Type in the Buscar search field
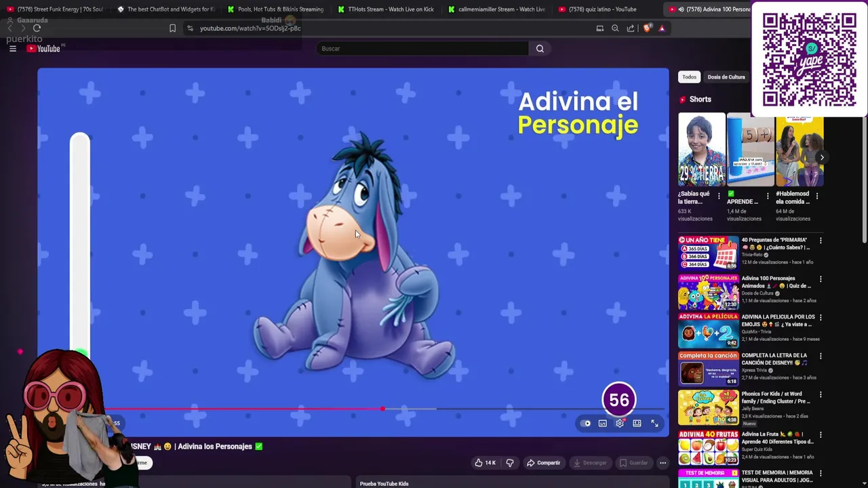Screen dimensions: 868x488 422,48
